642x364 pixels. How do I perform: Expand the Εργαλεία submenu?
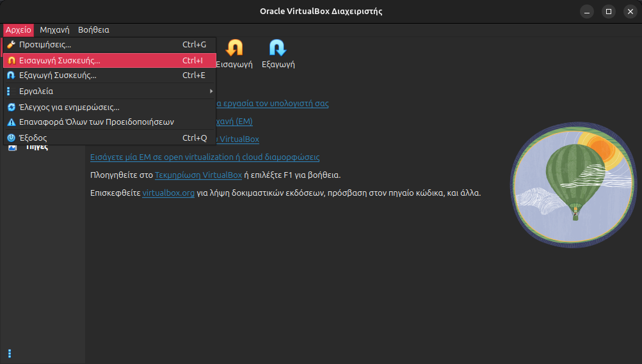(109, 91)
